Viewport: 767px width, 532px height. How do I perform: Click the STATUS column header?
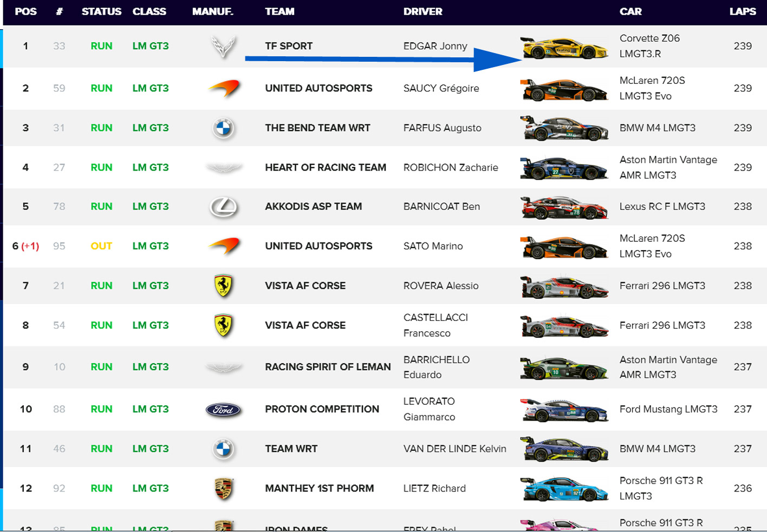click(101, 11)
